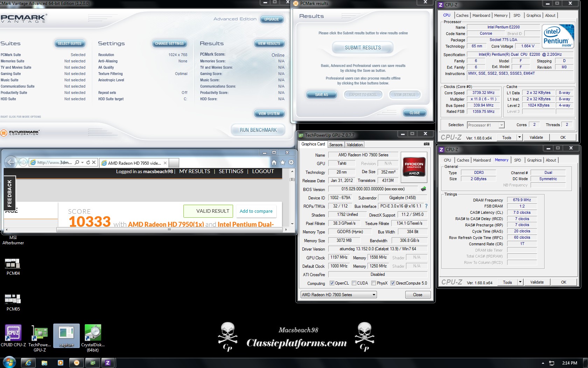The height and width of the screenshot is (368, 588).
Task: Click the search magnifier in address bar
Action: tap(77, 163)
